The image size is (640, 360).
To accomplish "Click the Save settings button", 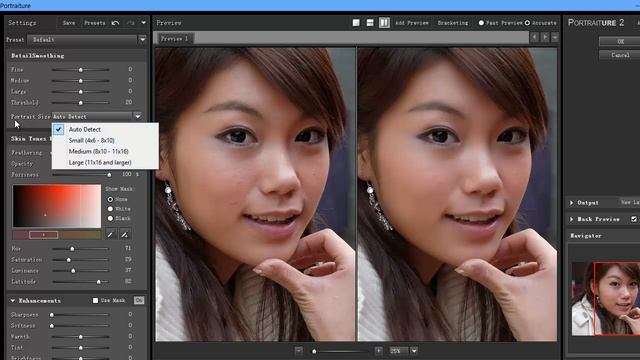I will [x=69, y=23].
